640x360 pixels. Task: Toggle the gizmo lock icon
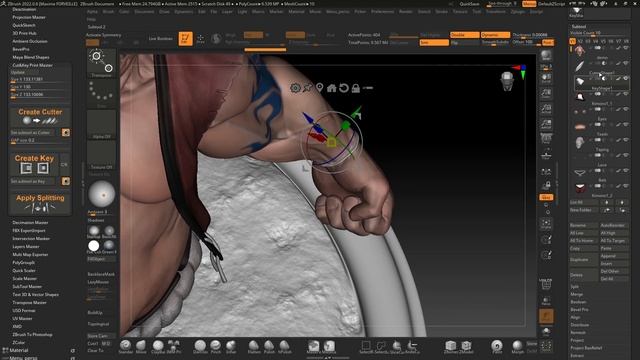356,88
